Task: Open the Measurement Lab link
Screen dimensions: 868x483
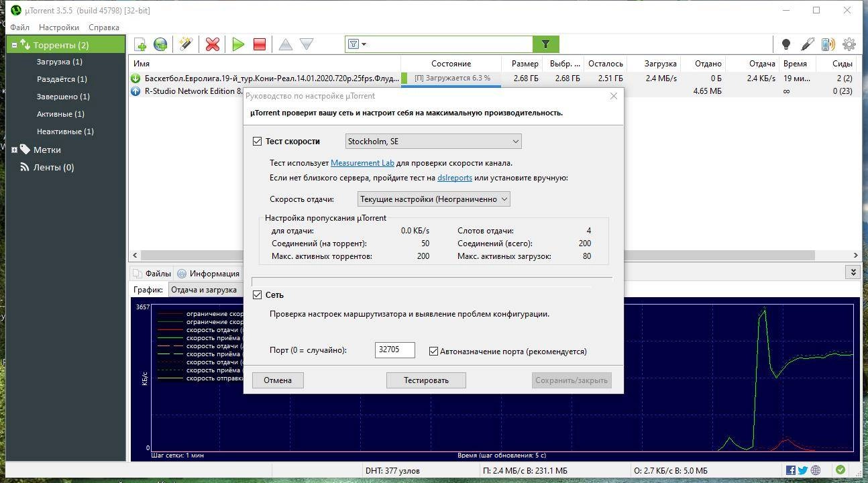Action: pos(362,163)
